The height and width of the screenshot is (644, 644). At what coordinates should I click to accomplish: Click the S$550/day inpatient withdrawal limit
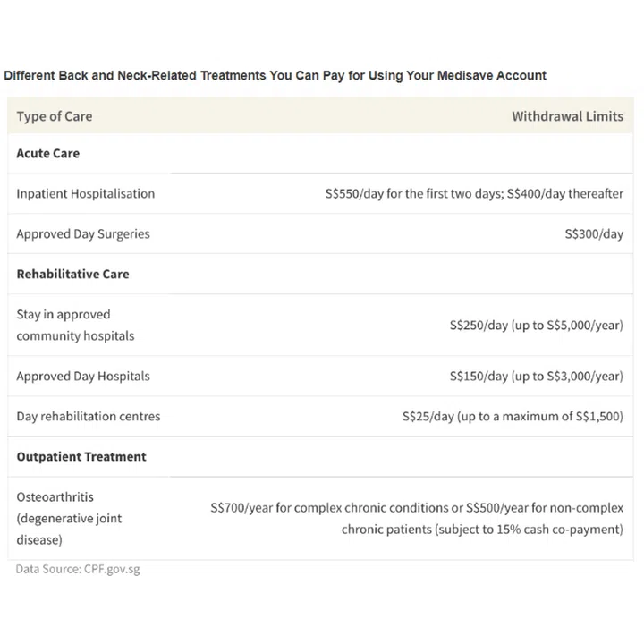[474, 193]
